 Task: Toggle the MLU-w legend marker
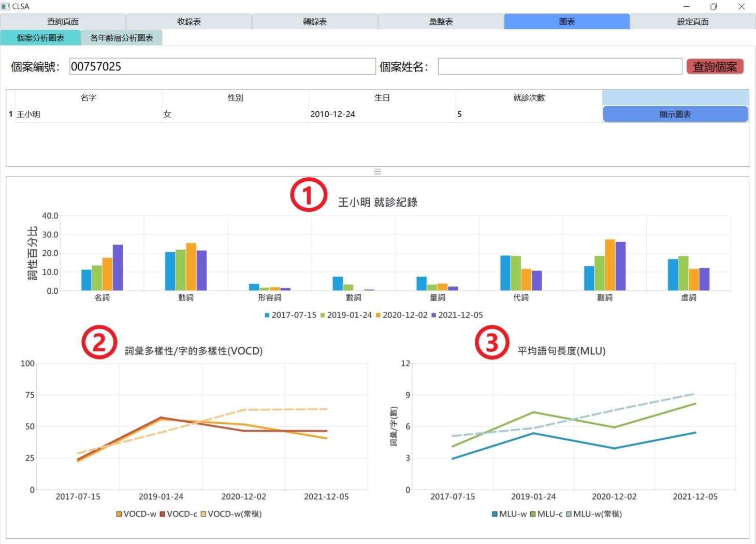[495, 514]
